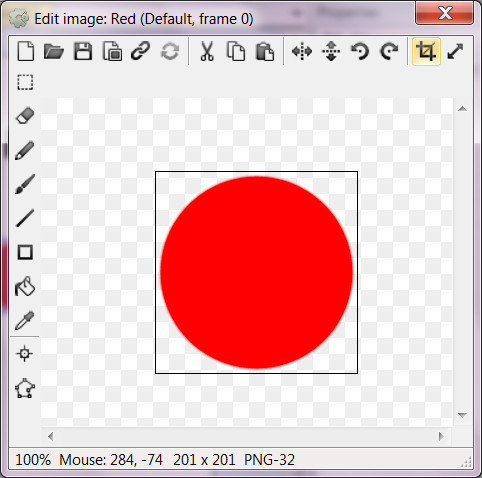Paste from clipboard icon

(265, 51)
